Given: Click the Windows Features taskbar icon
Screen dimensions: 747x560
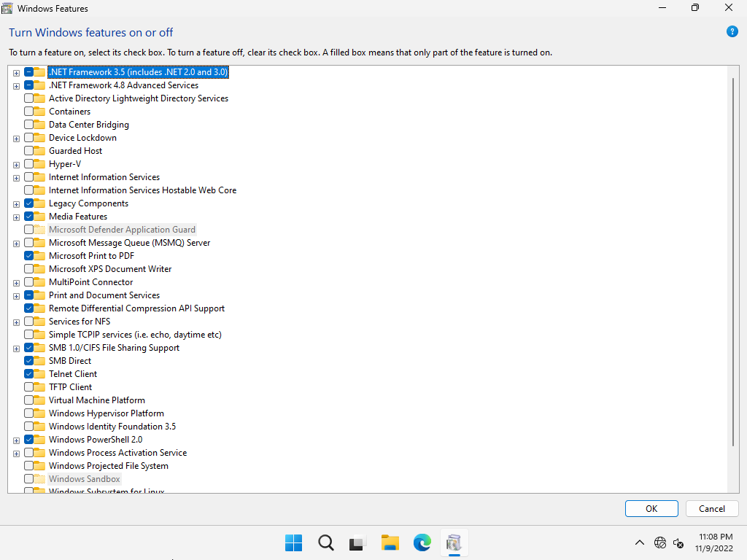Looking at the screenshot, I should (x=454, y=542).
